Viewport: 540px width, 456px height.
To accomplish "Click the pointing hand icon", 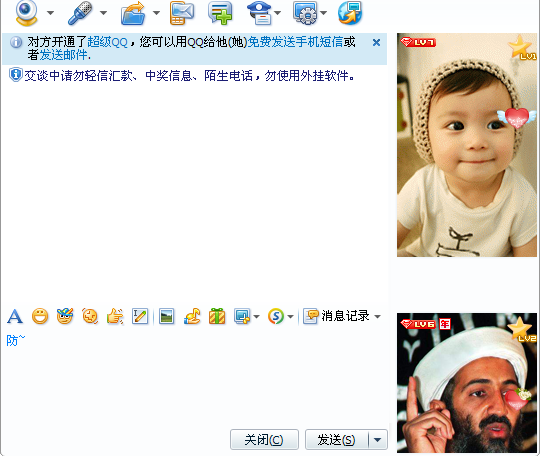I will click(x=115, y=316).
